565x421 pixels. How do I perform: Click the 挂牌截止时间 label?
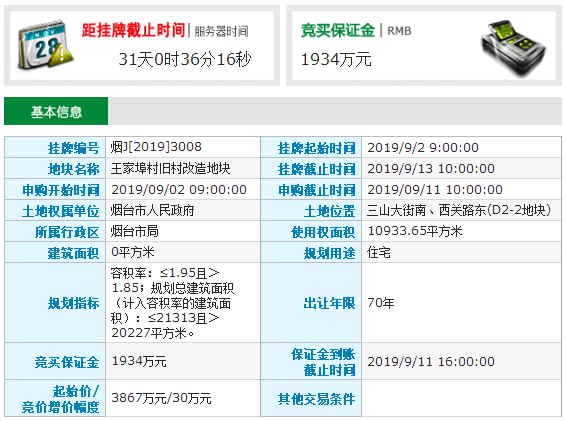tap(317, 169)
